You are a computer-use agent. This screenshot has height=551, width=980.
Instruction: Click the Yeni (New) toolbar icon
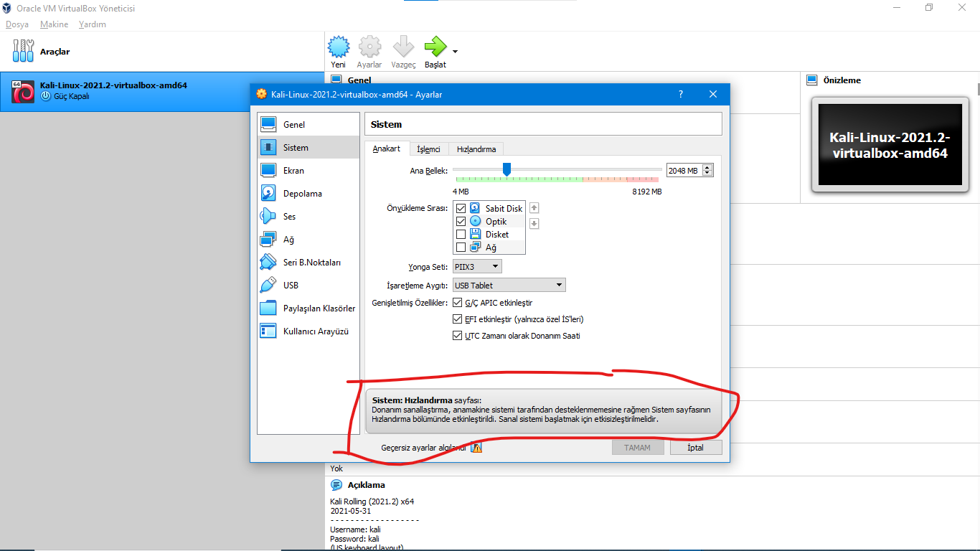pos(338,47)
